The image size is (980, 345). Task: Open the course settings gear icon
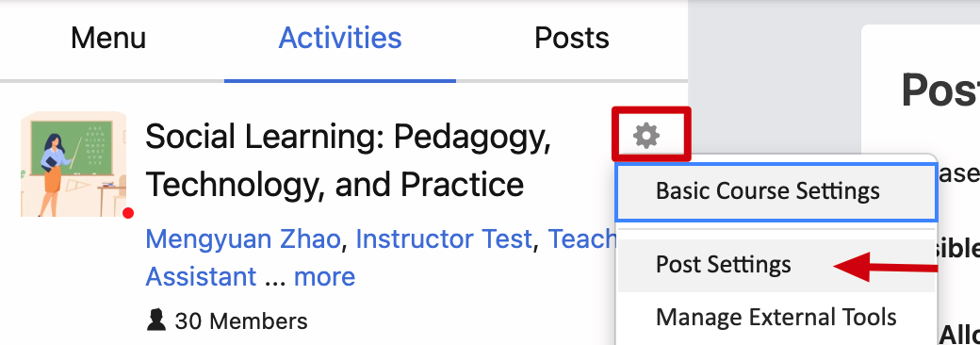[646, 136]
